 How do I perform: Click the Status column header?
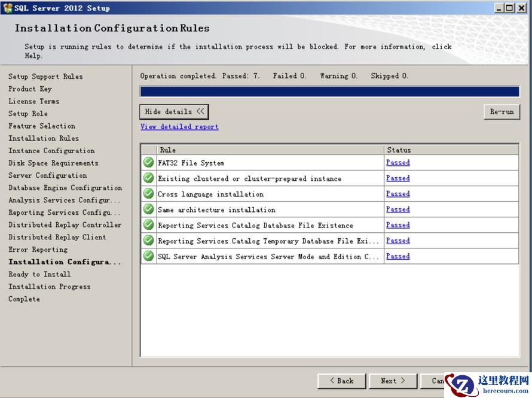(x=451, y=150)
